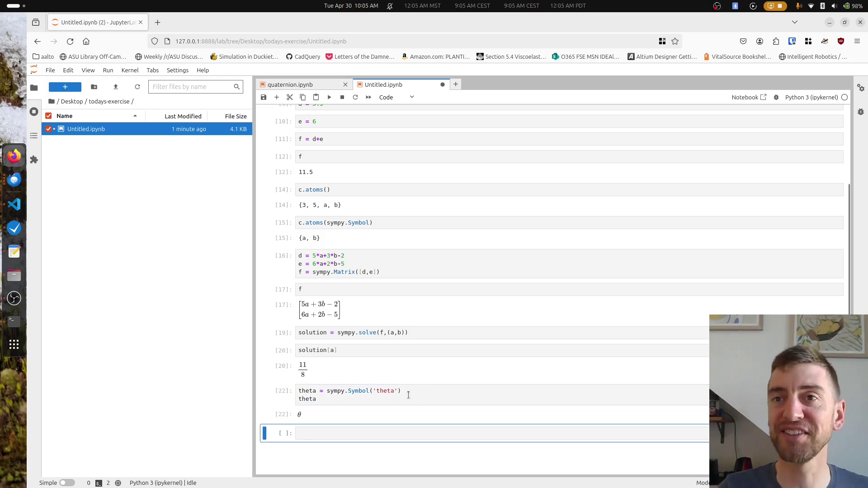
Task: Run the selected cell with play icon
Action: point(329,97)
